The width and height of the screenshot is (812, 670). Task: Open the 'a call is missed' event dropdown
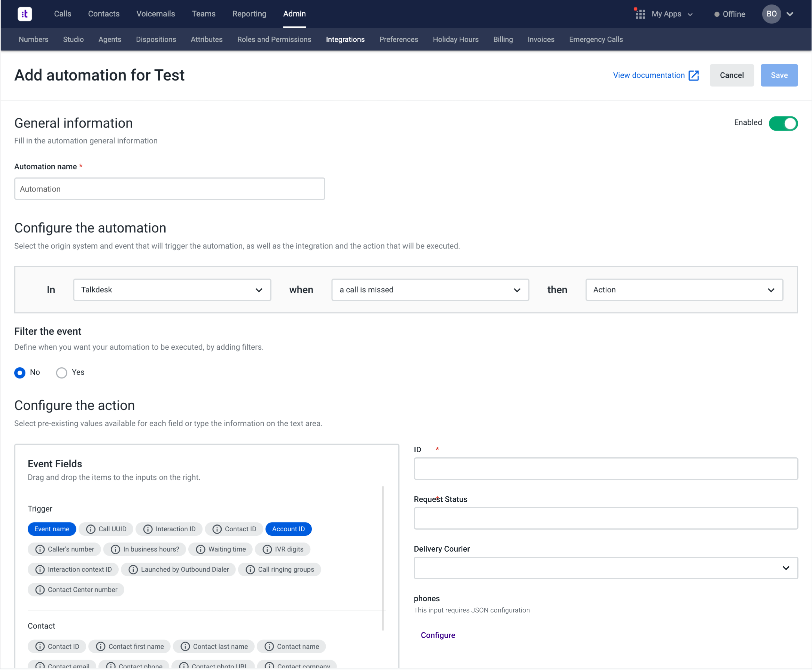pos(430,290)
